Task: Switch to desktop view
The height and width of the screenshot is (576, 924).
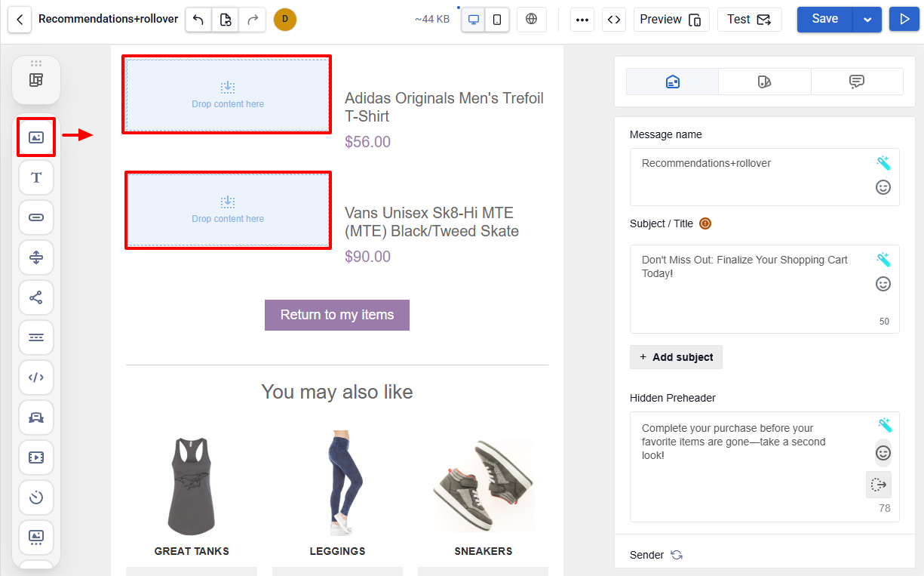Action: (474, 20)
